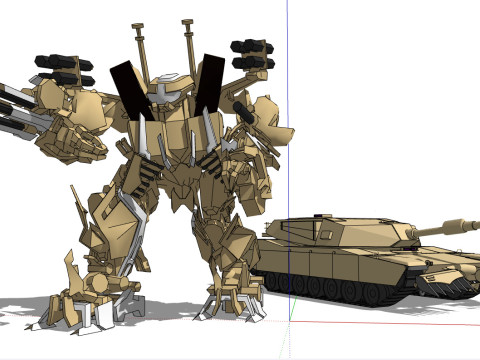Select the tan battle tank model

(367, 260)
